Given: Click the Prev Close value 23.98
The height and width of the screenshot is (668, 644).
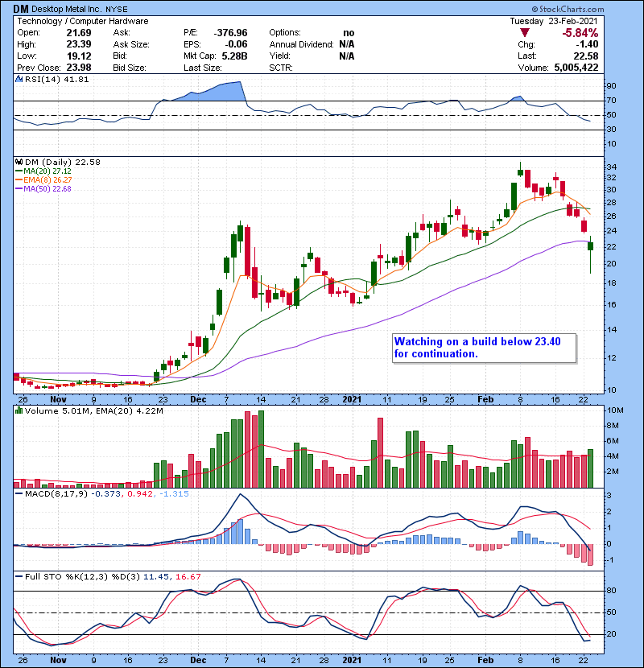Looking at the screenshot, I should click(x=78, y=68).
